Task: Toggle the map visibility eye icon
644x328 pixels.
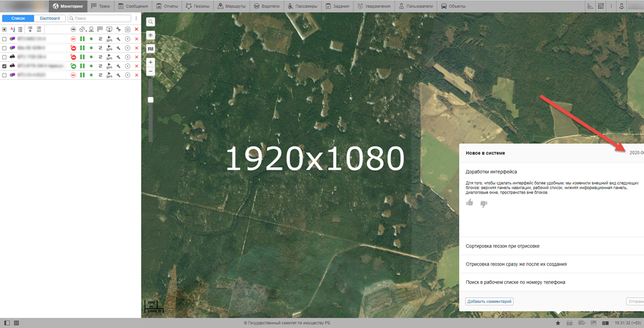Action: 151,35
